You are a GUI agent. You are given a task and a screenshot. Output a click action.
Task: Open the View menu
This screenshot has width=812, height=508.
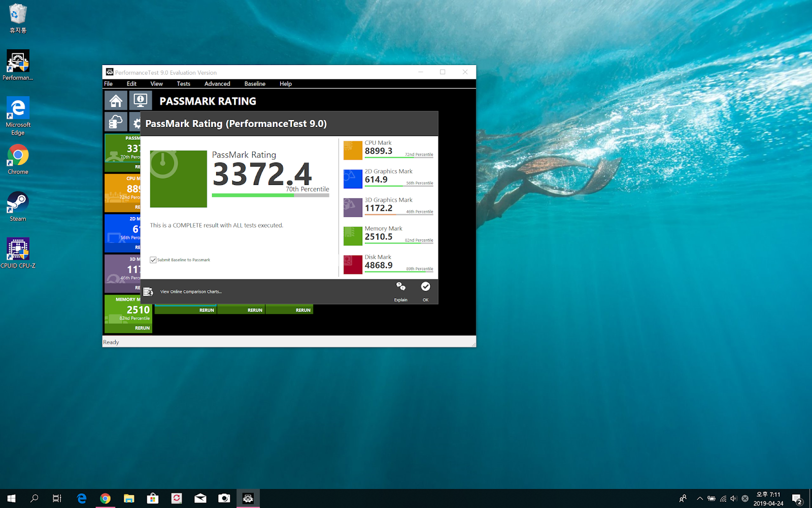pyautogui.click(x=156, y=84)
